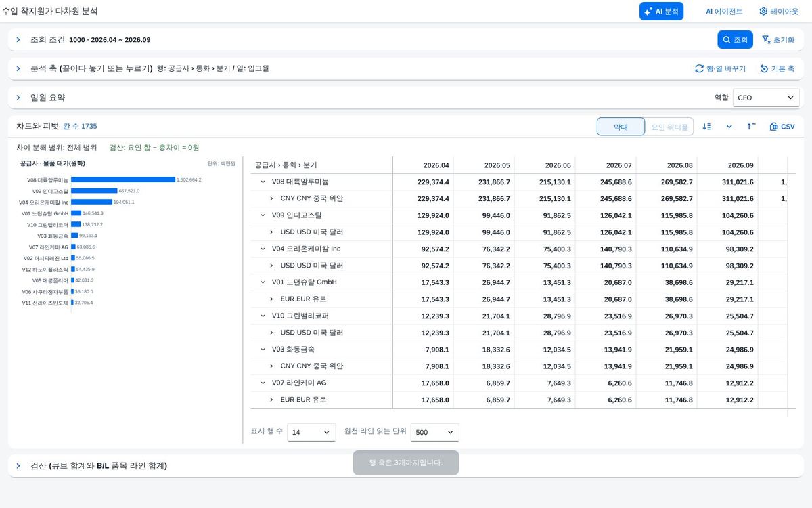Click V04 오리온케미칼 Inc bar in chart
Viewport: 812px width, 508px height.
coord(91,202)
